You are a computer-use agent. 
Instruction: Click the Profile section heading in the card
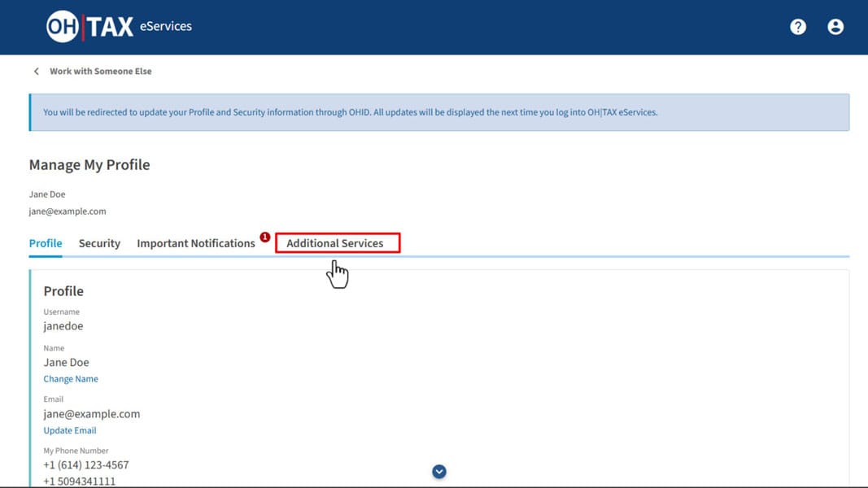[x=63, y=291]
